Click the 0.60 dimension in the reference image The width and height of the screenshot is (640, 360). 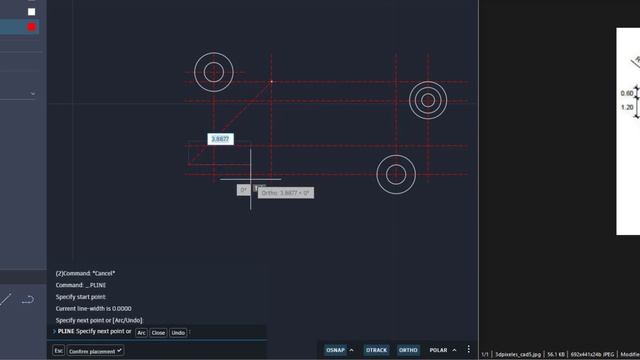pyautogui.click(x=627, y=93)
